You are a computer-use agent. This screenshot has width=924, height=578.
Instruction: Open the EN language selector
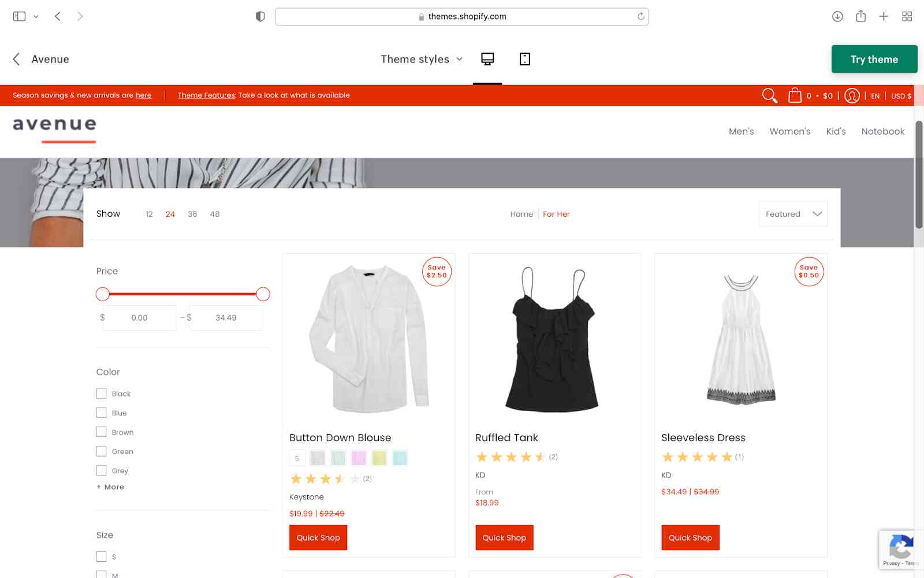tap(875, 96)
